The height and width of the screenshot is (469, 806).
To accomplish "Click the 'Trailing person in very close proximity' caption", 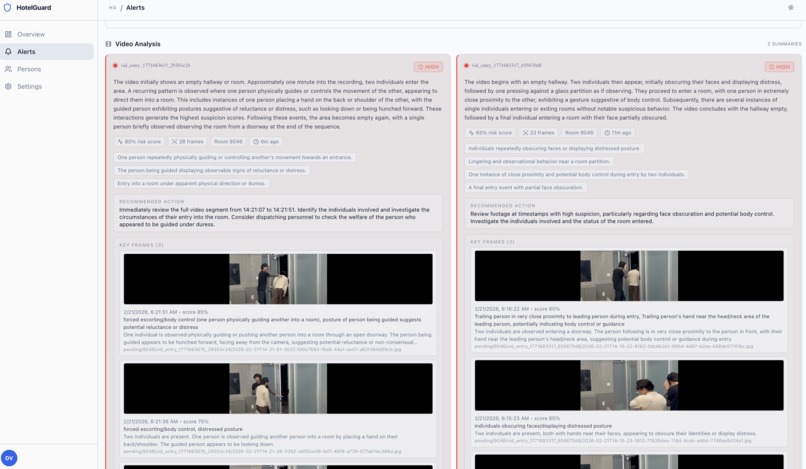I will tap(622, 320).
